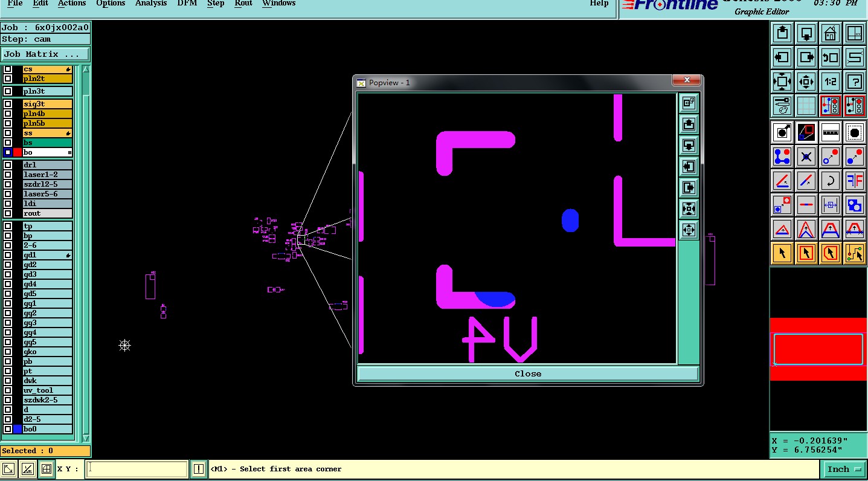This screenshot has width=868, height=481.
Task: Click the pan up icon in Popview window
Action: tap(689, 124)
